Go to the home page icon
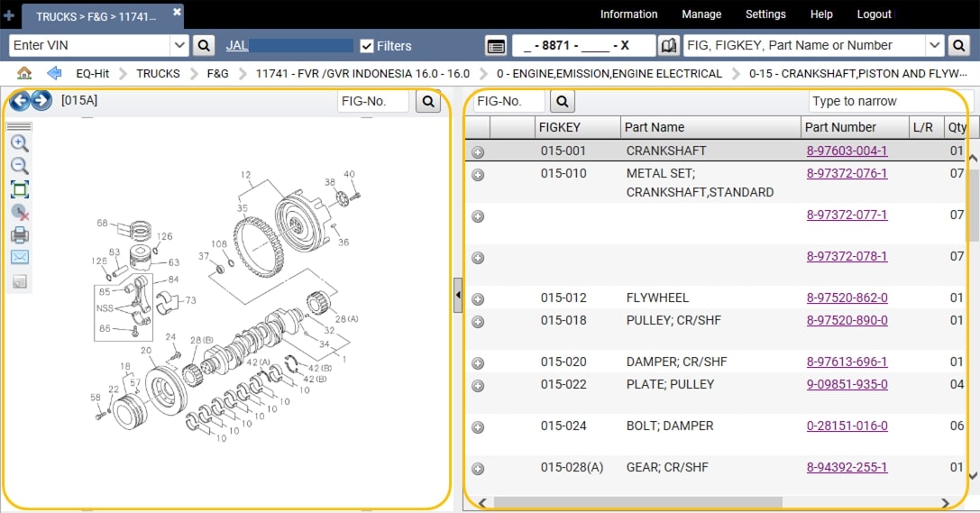 tap(24, 73)
